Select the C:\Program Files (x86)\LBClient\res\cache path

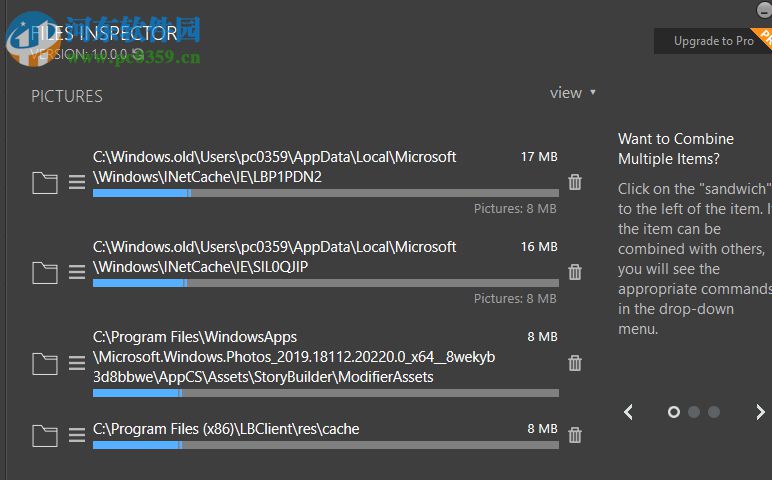point(226,429)
